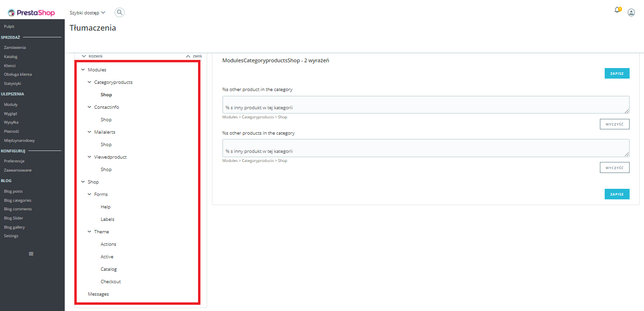Open Pulpit in the sidebar
The width and height of the screenshot is (644, 311).
pyautogui.click(x=9, y=26)
